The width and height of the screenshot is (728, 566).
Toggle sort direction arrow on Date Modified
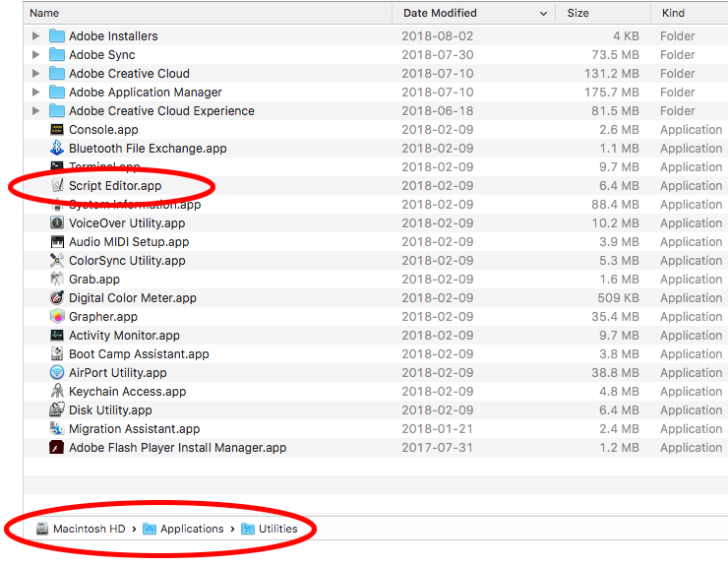(x=543, y=14)
